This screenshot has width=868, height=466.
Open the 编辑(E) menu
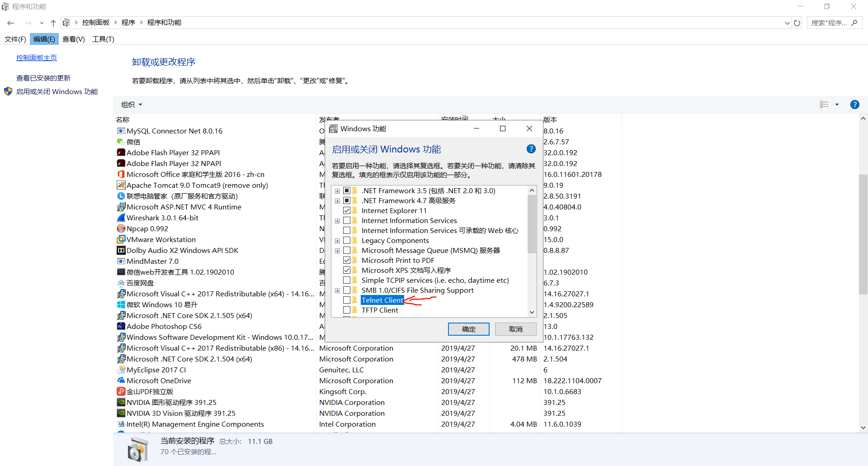44,39
